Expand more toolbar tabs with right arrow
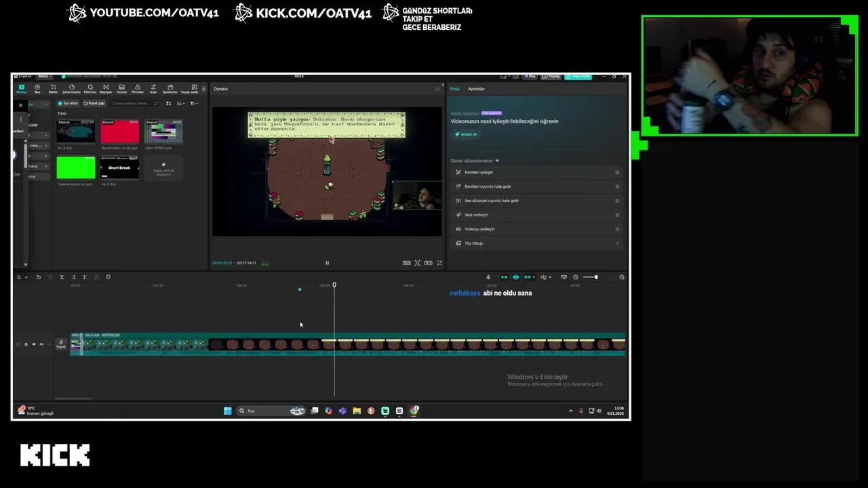Image resolution: width=868 pixels, height=488 pixels. pos(203,89)
